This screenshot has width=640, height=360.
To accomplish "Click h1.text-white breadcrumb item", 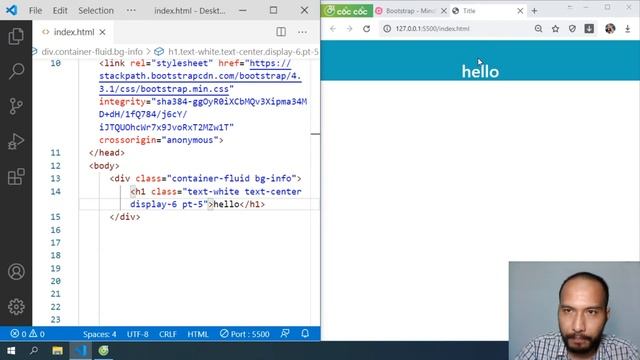I will [x=243, y=52].
